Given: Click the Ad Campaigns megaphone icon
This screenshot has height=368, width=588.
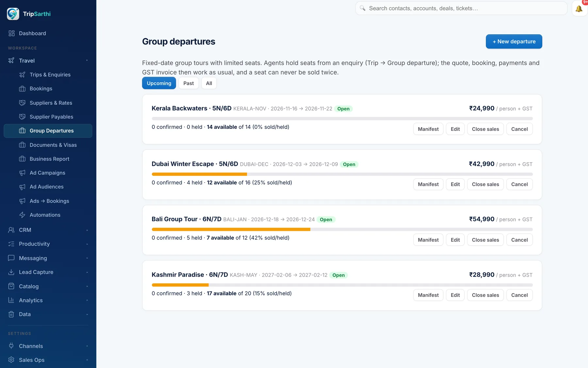Looking at the screenshot, I should (22, 173).
